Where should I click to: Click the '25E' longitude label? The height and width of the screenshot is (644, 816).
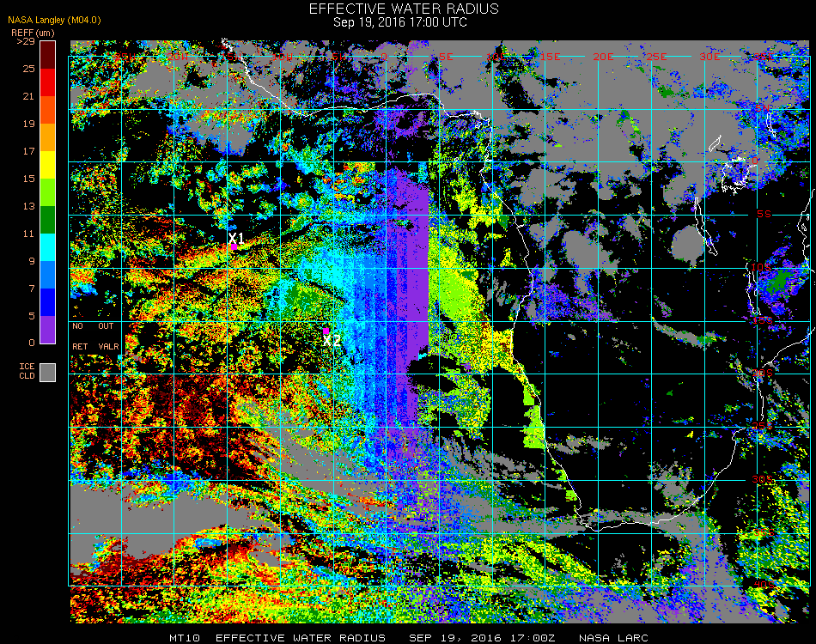pos(656,57)
